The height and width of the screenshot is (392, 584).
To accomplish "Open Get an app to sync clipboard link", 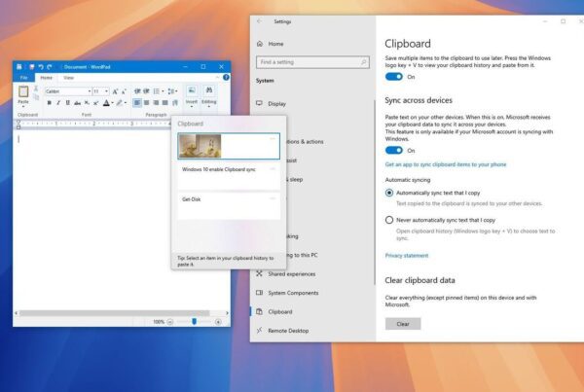I will point(446,164).
